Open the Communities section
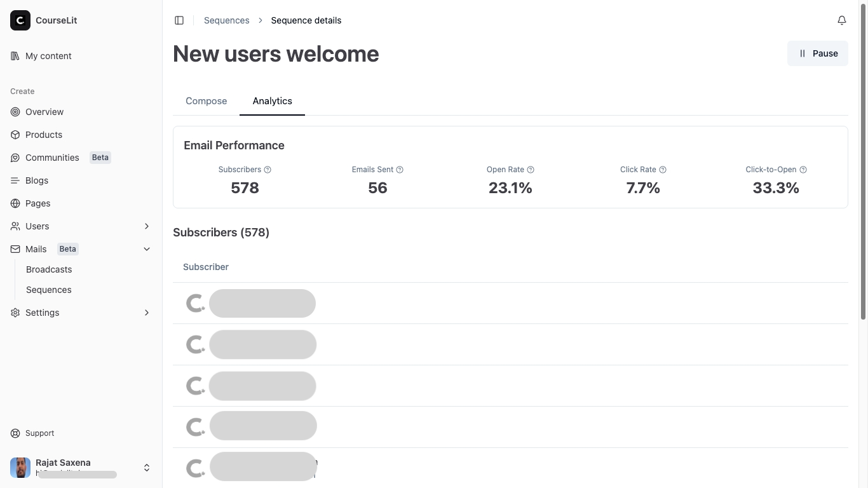The image size is (868, 488). coord(52,158)
